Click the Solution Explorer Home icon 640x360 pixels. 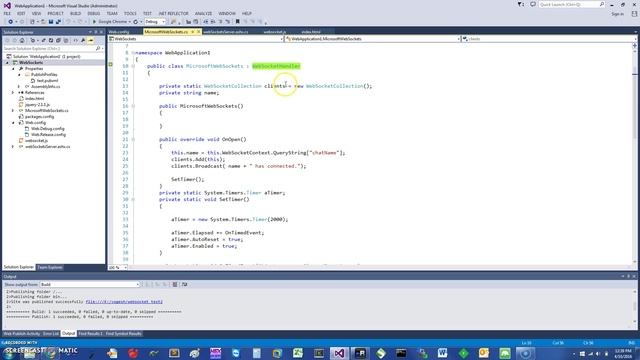point(22,40)
